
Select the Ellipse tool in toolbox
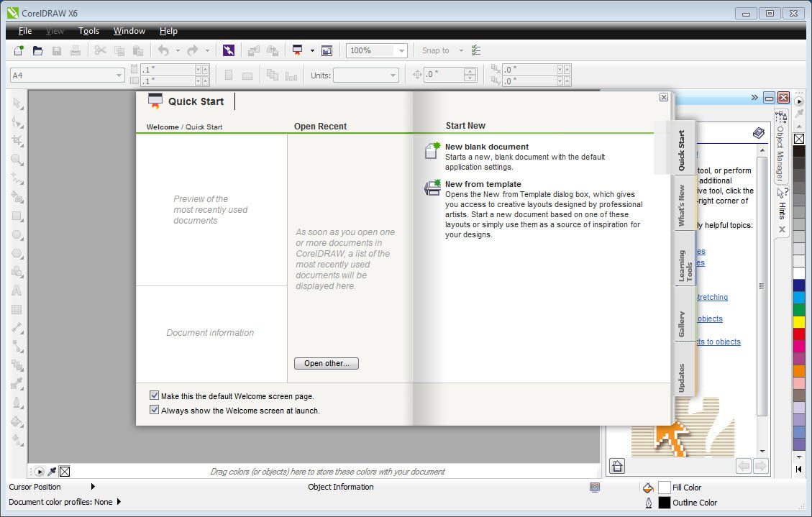(17, 235)
